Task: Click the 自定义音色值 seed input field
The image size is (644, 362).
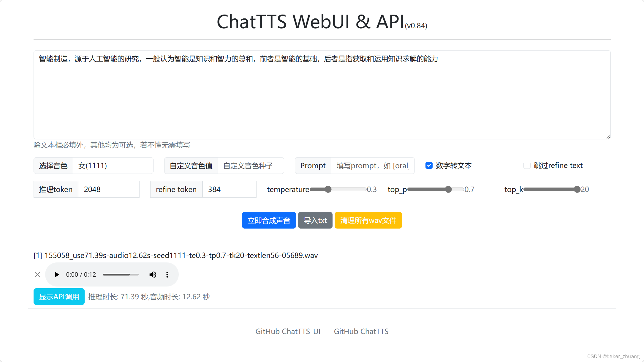Action: pos(251,166)
